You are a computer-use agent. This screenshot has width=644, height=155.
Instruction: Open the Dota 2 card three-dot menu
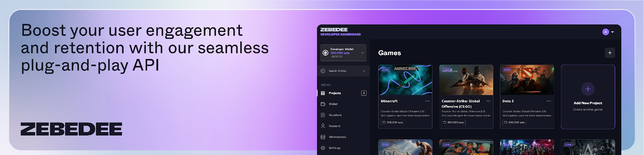click(549, 101)
